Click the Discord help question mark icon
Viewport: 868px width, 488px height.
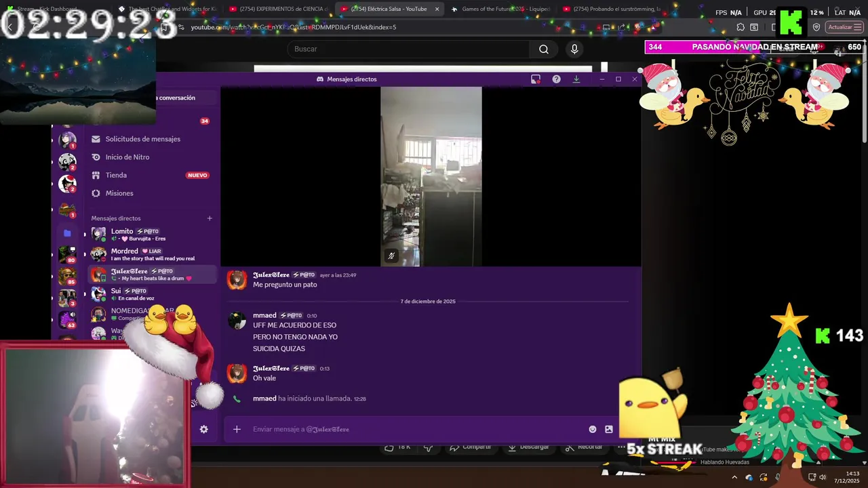pyautogui.click(x=556, y=79)
